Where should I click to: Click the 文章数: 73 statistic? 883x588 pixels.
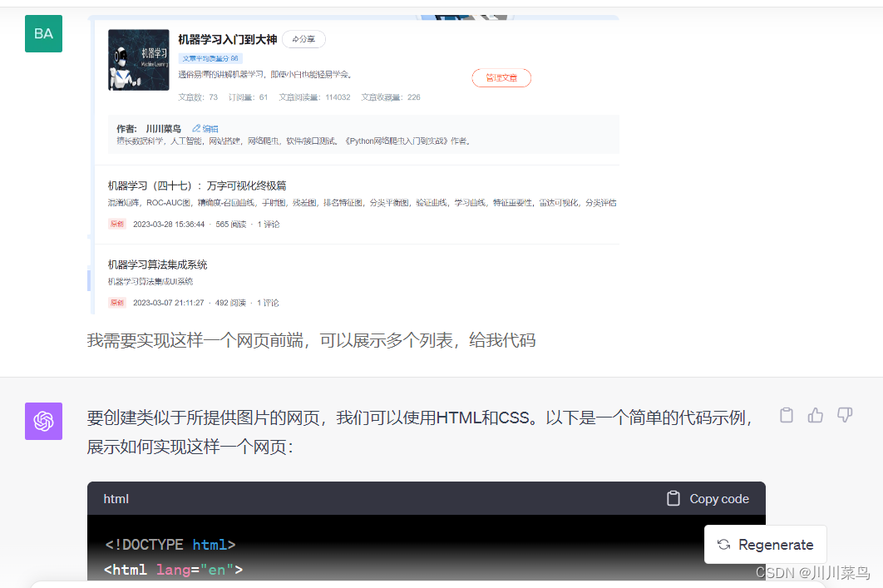(x=198, y=96)
